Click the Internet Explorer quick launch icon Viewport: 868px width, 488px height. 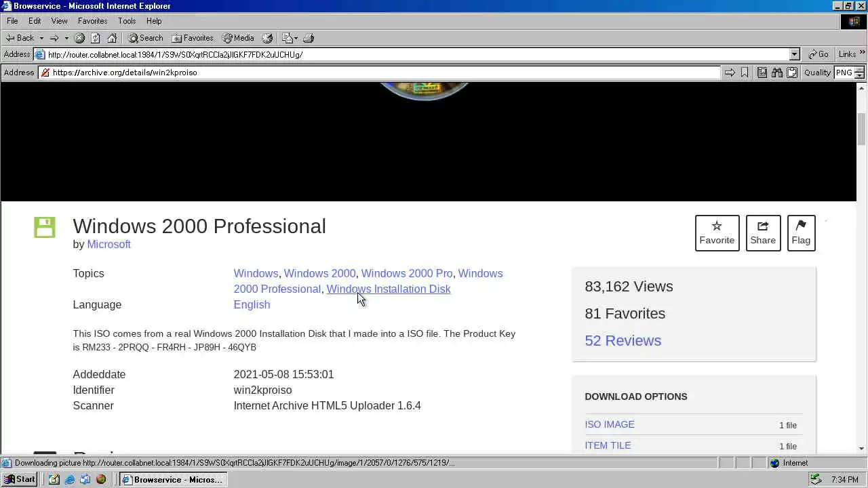tap(69, 479)
